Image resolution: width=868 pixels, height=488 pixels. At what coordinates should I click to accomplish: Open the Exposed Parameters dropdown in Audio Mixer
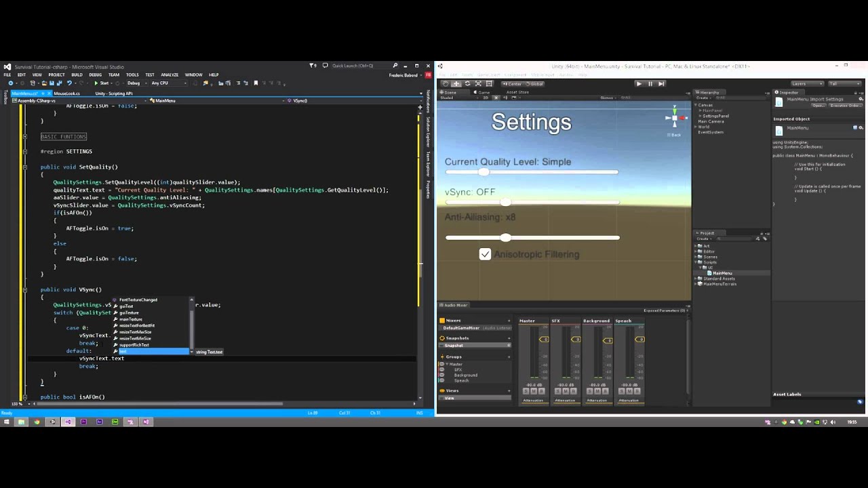tap(665, 310)
